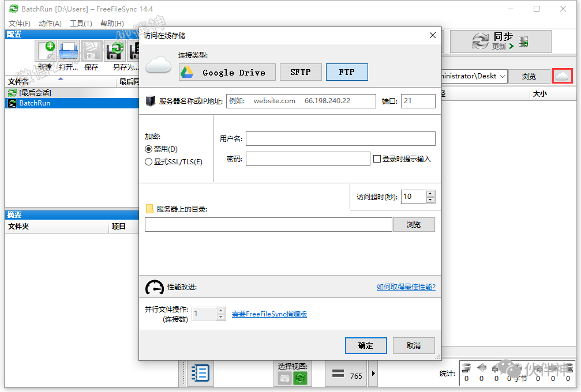Image resolution: width=581 pixels, height=392 pixels.
Task: Click the server icon beside 服务器名称或IP地址
Action: 151,101
